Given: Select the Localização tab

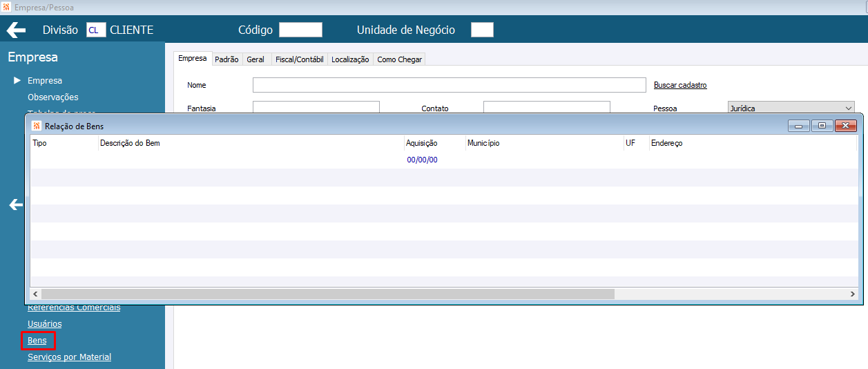Looking at the screenshot, I should (350, 59).
